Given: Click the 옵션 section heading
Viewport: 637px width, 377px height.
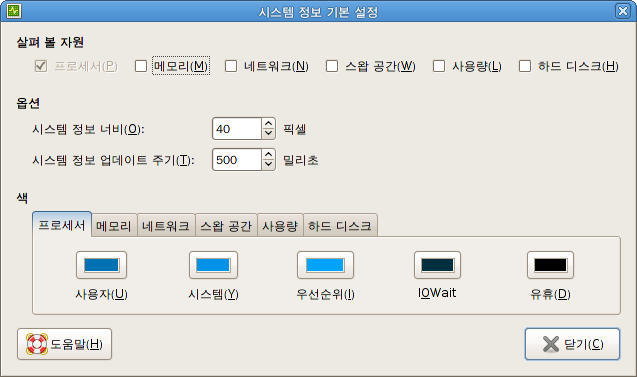Looking at the screenshot, I should tap(28, 103).
